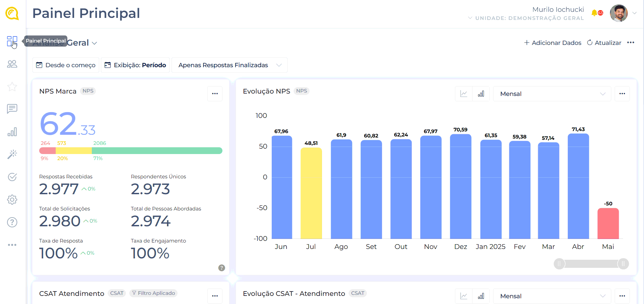Screen dimensions: 644x304
Task: Open the Mensal dropdown in Evolução NPS
Action: [x=552, y=94]
